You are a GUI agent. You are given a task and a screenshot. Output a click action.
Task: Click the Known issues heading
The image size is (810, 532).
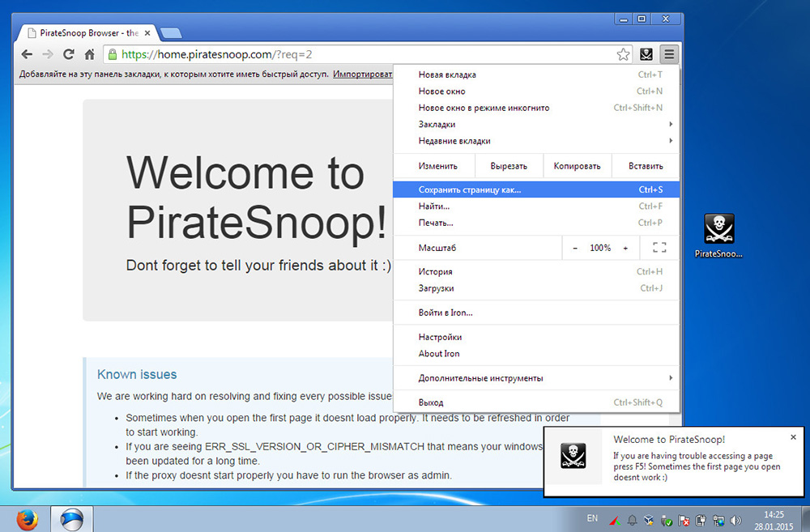point(137,374)
